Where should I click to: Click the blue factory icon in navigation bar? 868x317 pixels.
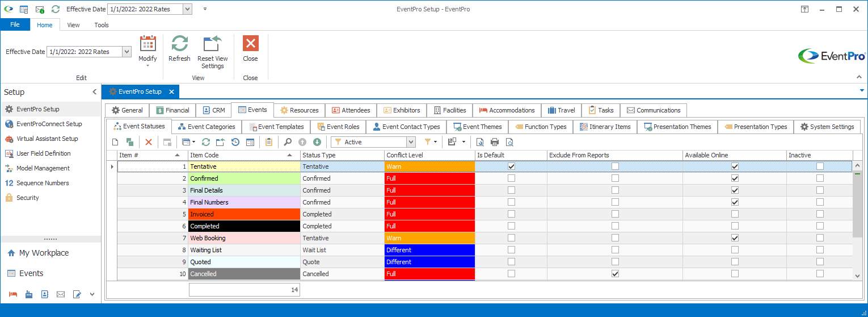pos(29,294)
